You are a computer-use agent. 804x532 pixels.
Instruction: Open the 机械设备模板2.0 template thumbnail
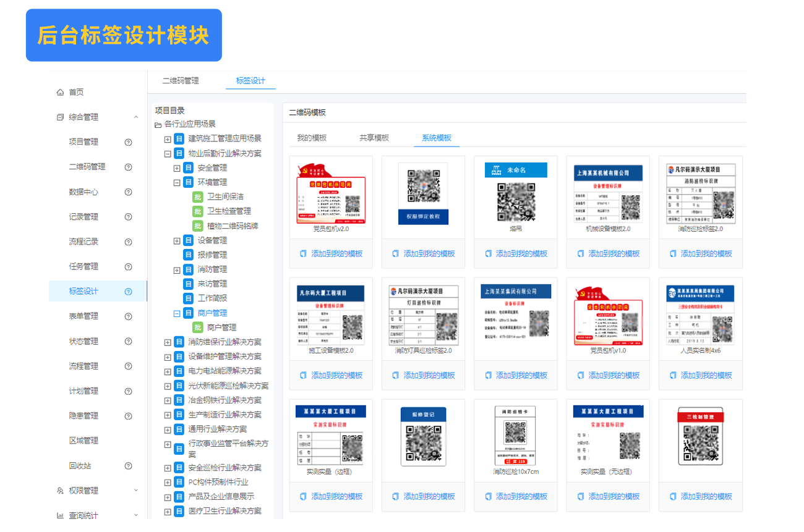tap(608, 195)
